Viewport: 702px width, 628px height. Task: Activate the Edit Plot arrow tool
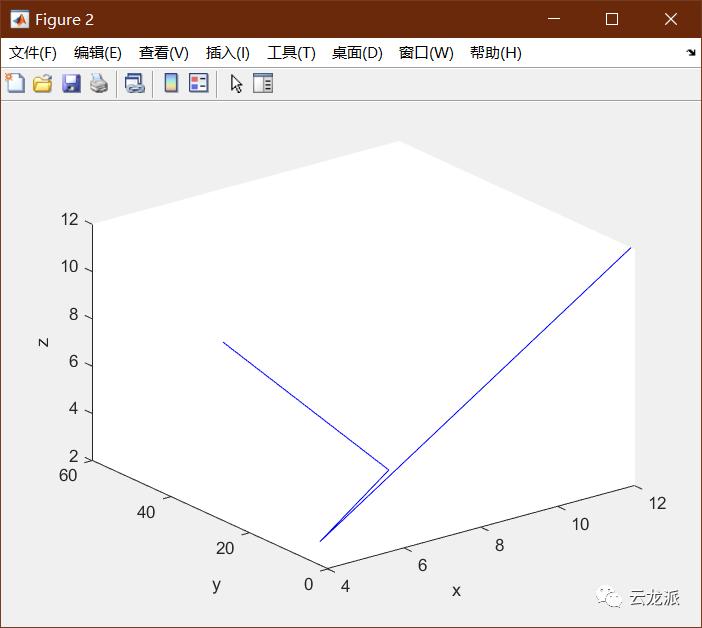[236, 84]
